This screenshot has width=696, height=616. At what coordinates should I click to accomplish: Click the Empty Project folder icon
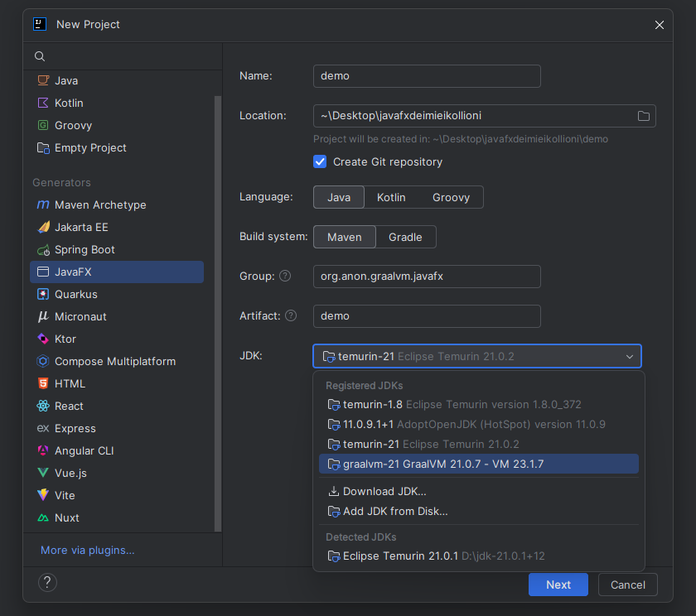pyautogui.click(x=43, y=147)
